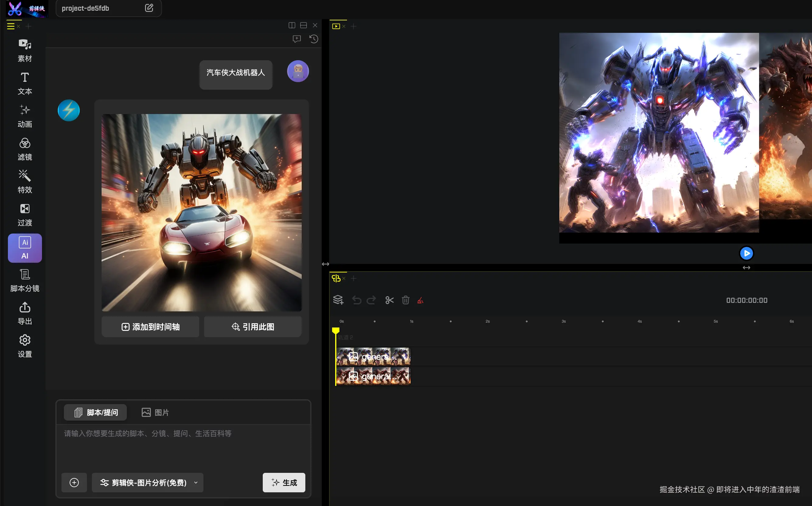Click the scissors split tool in timeline
The image size is (812, 506).
tap(389, 300)
